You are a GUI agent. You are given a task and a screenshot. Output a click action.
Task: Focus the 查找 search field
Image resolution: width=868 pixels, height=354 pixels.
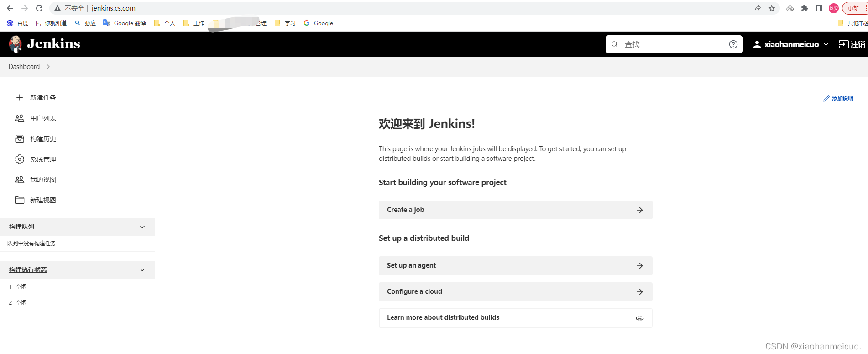pos(674,44)
